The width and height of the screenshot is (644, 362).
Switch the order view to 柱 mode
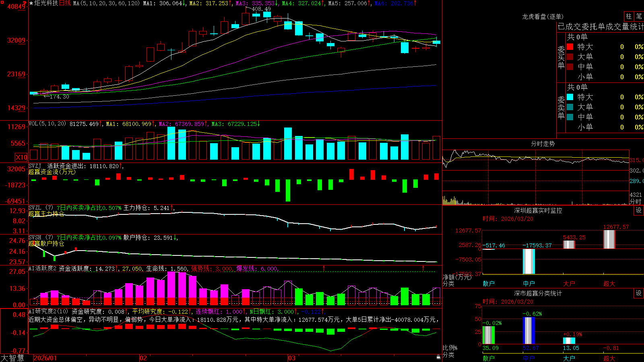(629, 16)
